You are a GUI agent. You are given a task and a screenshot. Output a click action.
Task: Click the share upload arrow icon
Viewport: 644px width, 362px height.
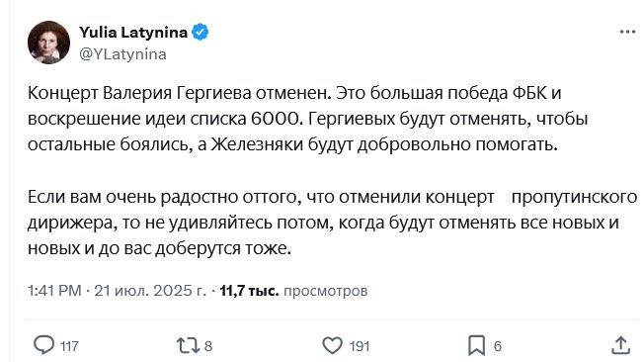pyautogui.click(x=620, y=345)
